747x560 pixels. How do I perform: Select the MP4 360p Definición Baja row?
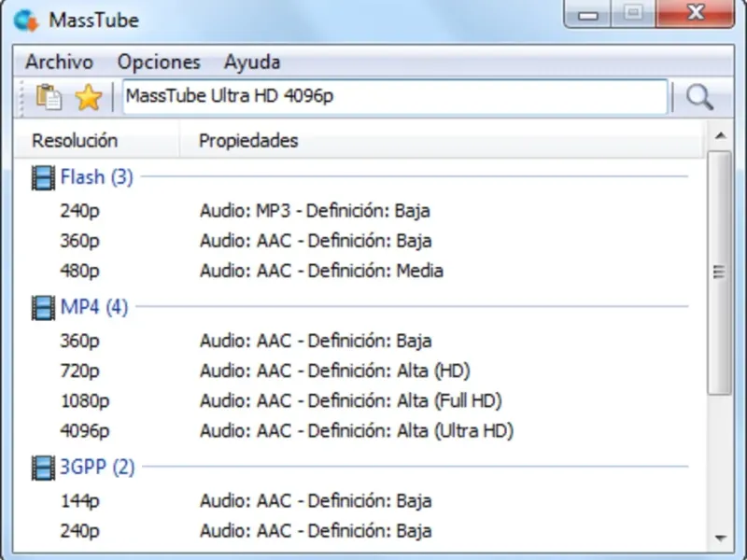pos(359,341)
